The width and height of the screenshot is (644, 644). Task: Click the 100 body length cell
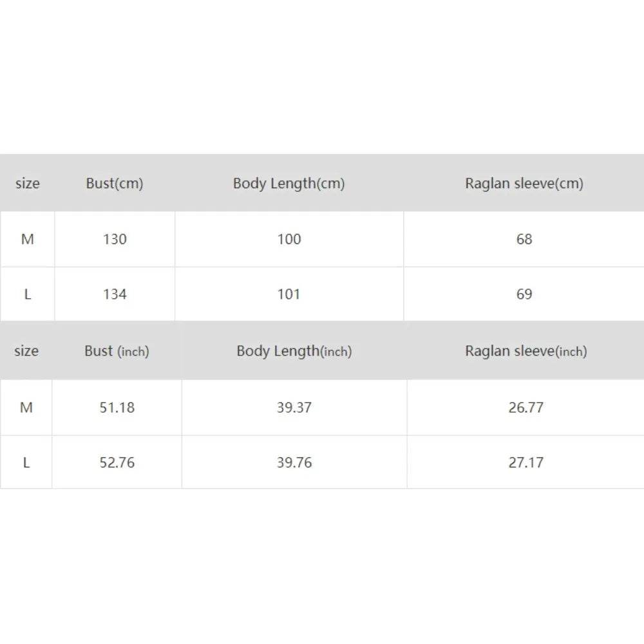tap(289, 240)
